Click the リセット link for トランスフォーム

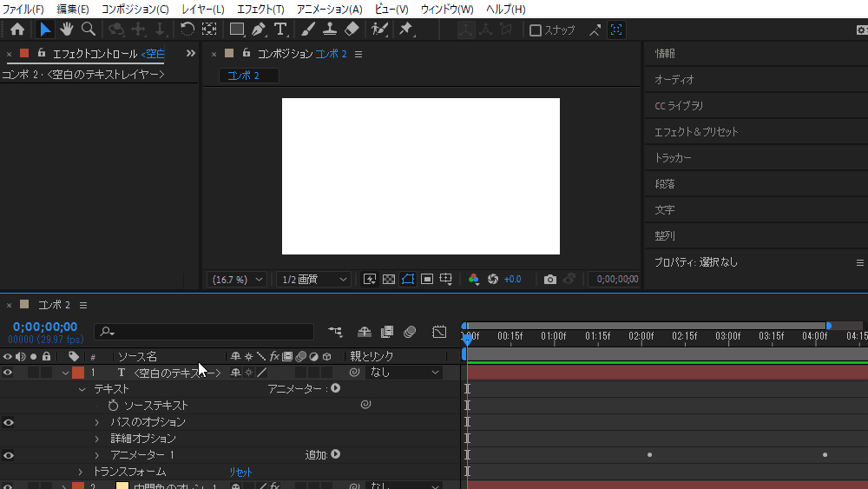tap(240, 472)
